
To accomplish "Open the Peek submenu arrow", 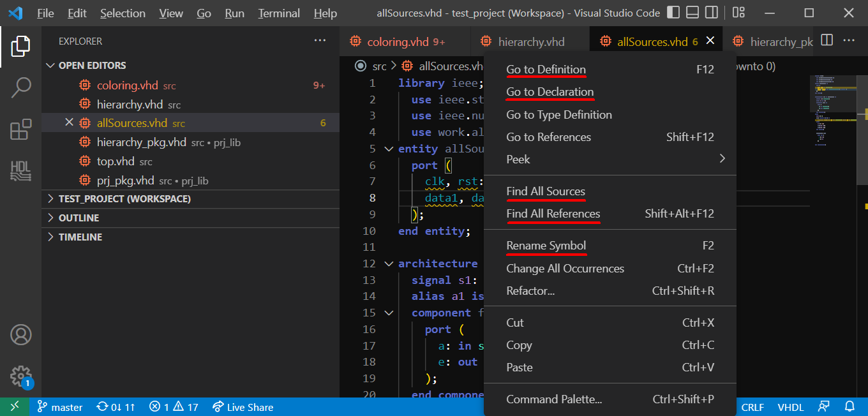I will click(722, 159).
